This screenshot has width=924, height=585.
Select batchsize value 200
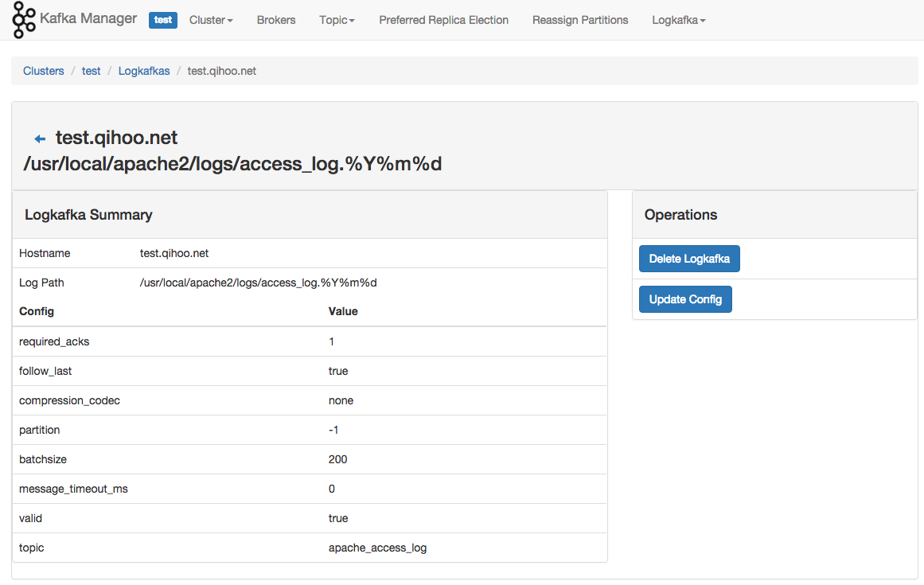point(337,459)
